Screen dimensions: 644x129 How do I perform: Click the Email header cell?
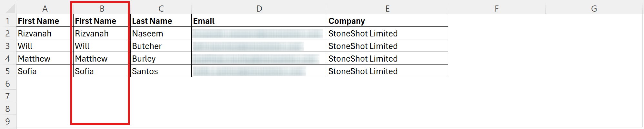[259, 21]
